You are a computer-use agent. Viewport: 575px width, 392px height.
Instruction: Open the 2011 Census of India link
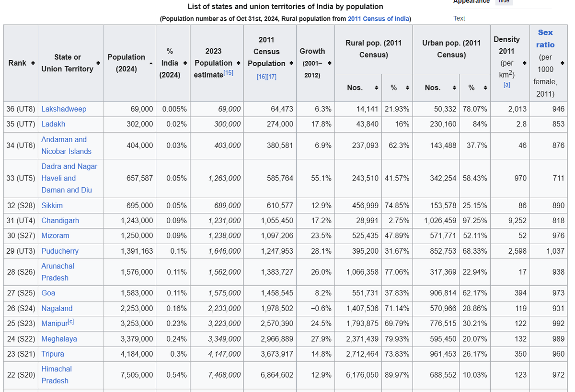[378, 19]
